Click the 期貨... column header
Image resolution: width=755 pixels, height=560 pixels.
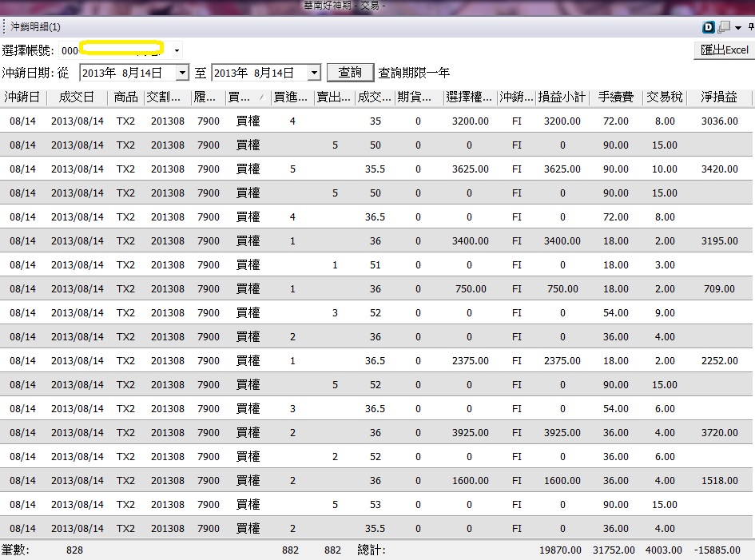point(419,97)
